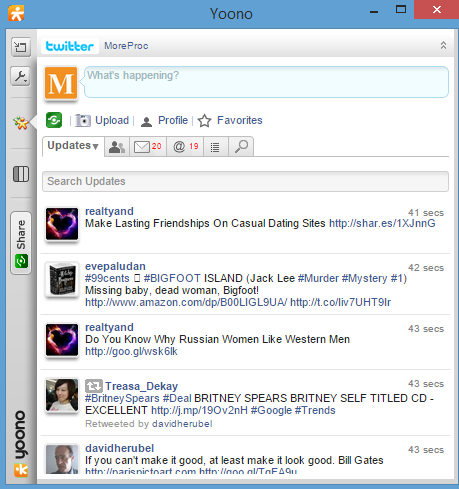459x489 pixels.
Task: Open the t.co/liv7UHT9Ir link
Action: pos(340,302)
